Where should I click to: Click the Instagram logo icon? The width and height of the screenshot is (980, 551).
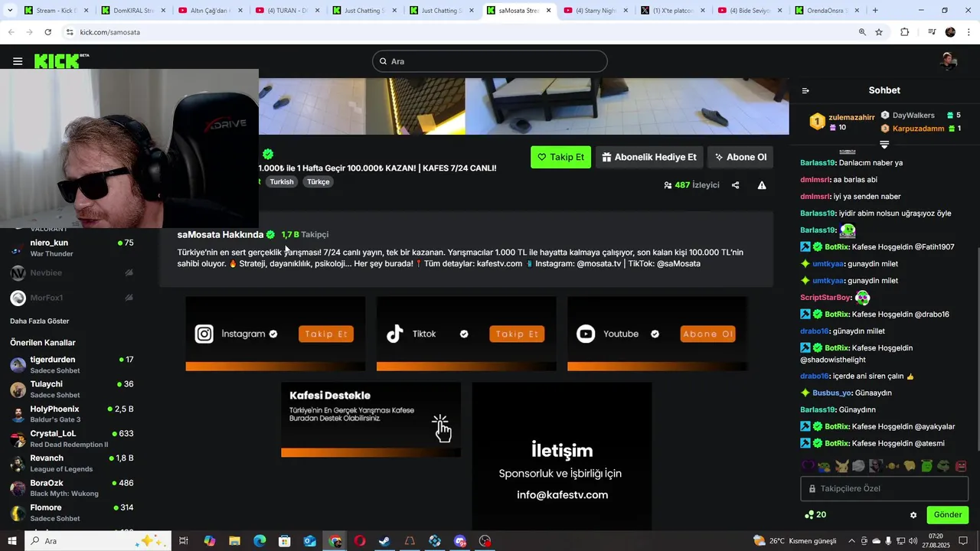click(x=204, y=334)
